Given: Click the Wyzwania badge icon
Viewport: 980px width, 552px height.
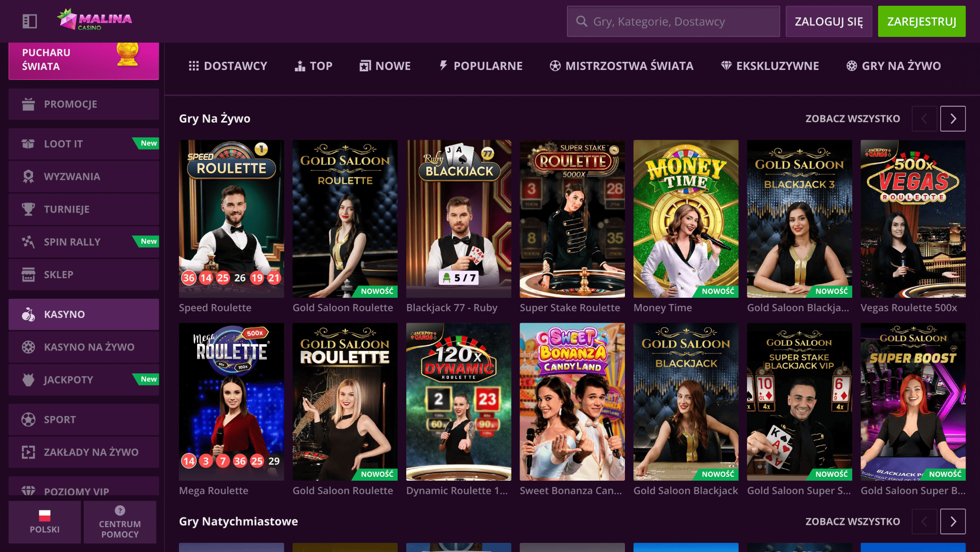Looking at the screenshot, I should (28, 177).
